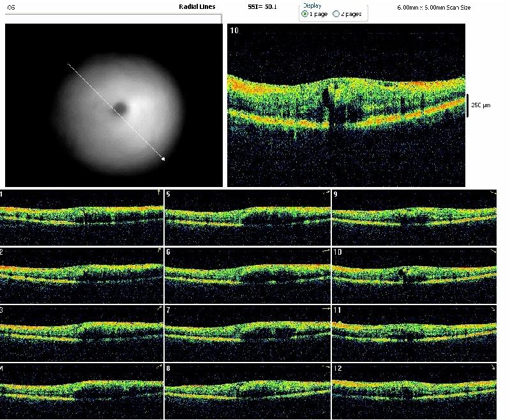510x420 pixels.
Task: Select thumbnail 10 in the scan grid
Action: pyautogui.click(x=414, y=276)
